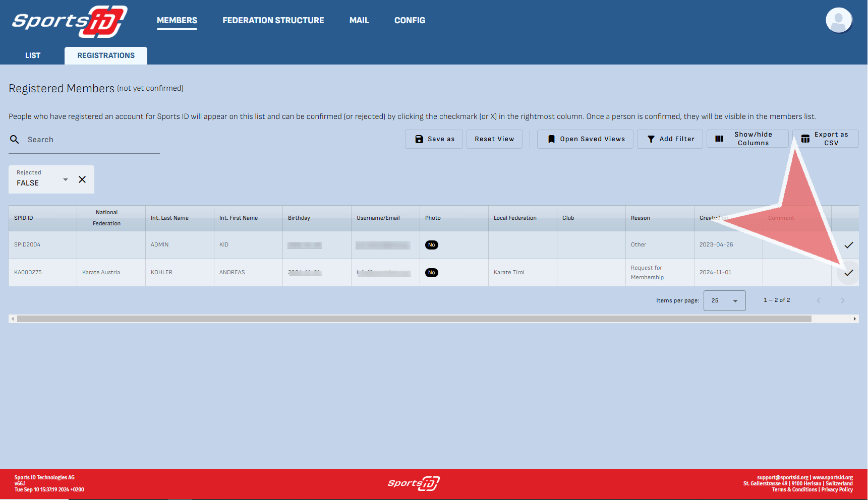Export the table as CSV
The width and height of the screenshot is (868, 500).
(825, 139)
